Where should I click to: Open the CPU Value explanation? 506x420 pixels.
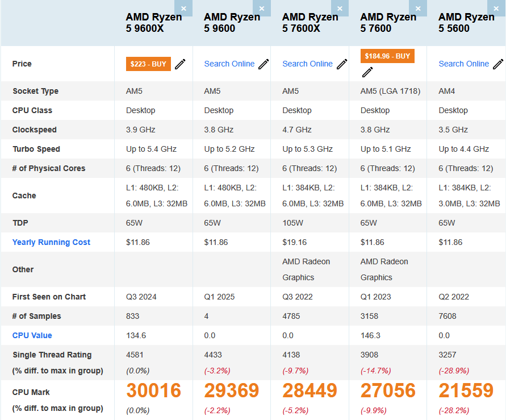[32, 335]
